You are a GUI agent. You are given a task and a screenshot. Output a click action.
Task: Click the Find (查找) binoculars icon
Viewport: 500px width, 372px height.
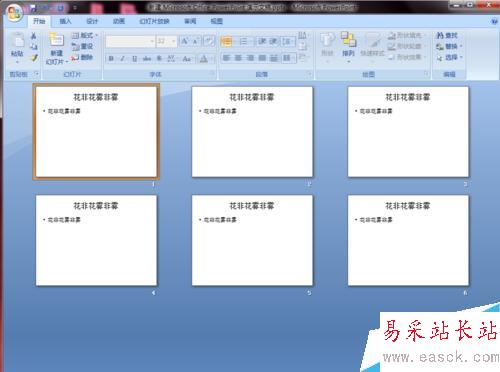(x=440, y=35)
